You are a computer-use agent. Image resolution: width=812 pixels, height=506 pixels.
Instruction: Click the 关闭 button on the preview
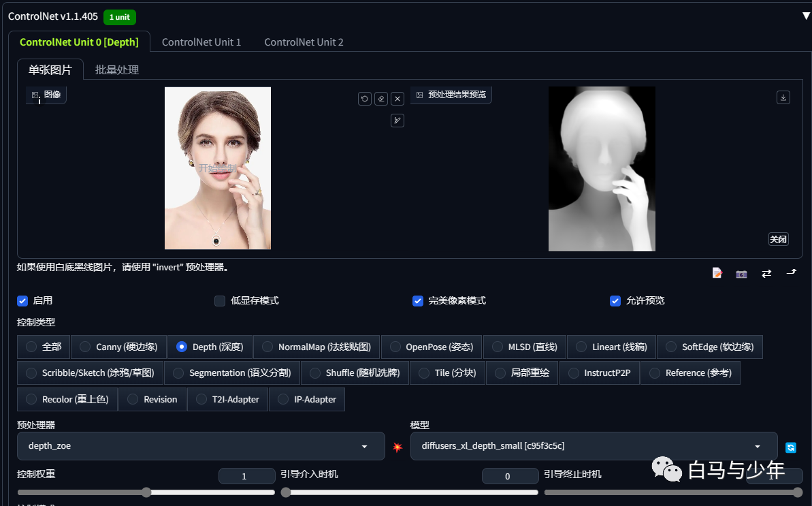[779, 239]
